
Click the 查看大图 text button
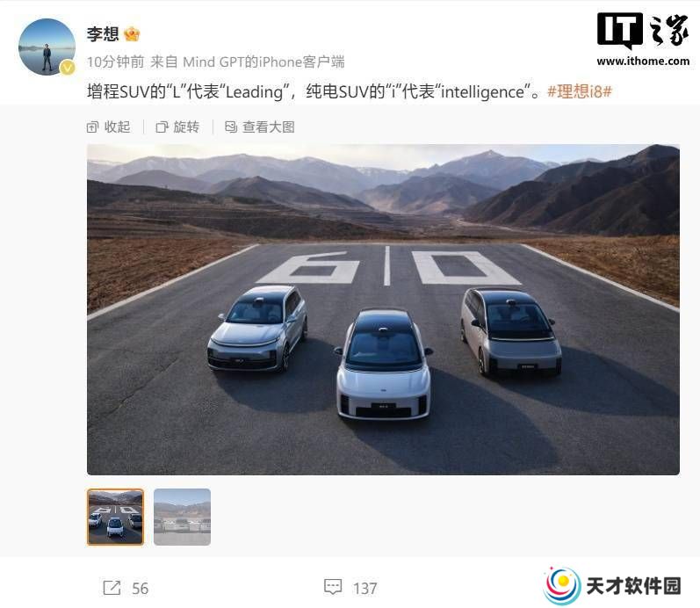tap(268, 127)
